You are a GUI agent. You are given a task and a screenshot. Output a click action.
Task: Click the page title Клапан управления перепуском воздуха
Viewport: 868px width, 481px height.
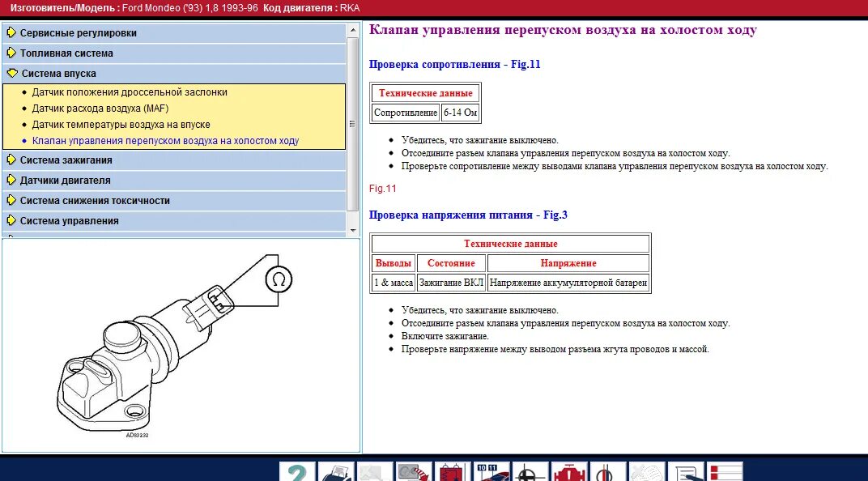563,30
